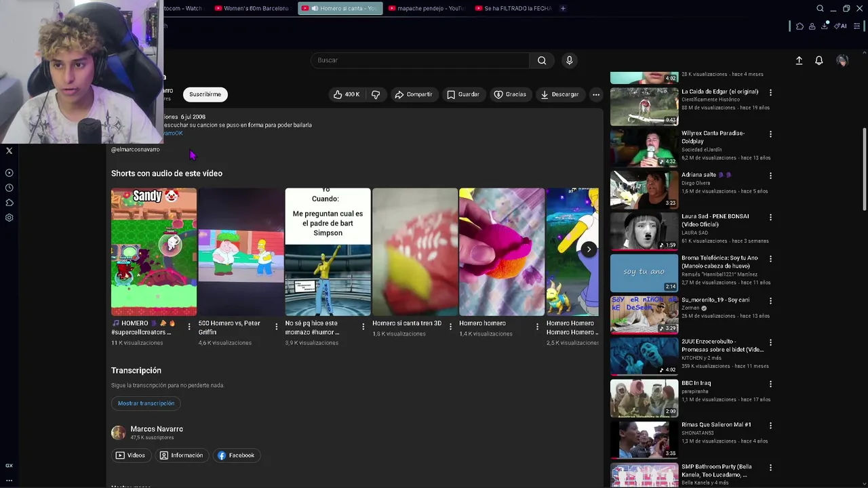Open options for Homero homero short
Image resolution: width=868 pixels, height=488 pixels.
(x=537, y=327)
